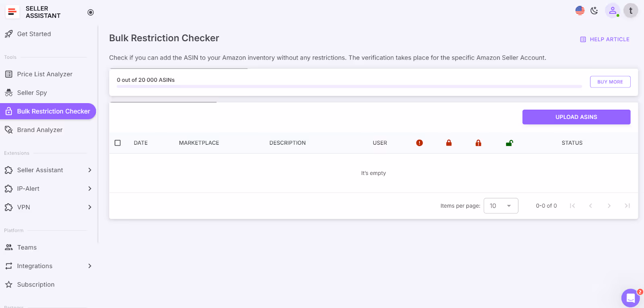Click the MARKETPLACE column header
Screen dimensions: 644x308
click(x=199, y=143)
